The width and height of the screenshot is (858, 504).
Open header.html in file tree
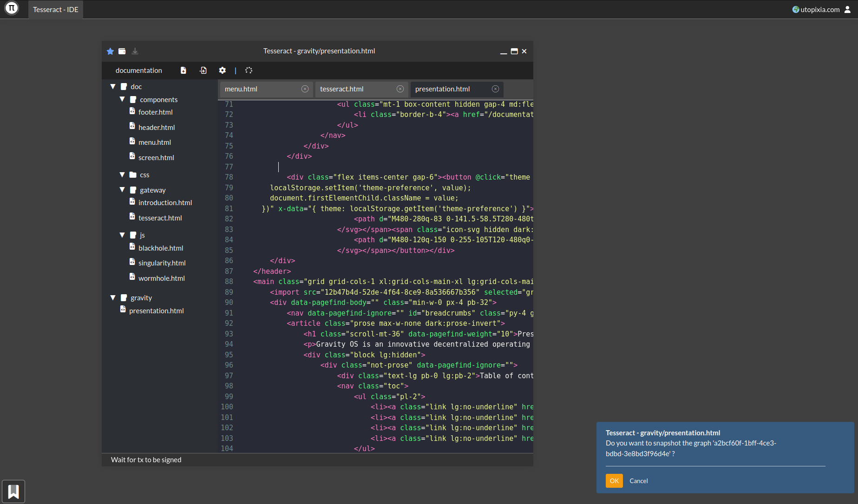[x=157, y=127]
